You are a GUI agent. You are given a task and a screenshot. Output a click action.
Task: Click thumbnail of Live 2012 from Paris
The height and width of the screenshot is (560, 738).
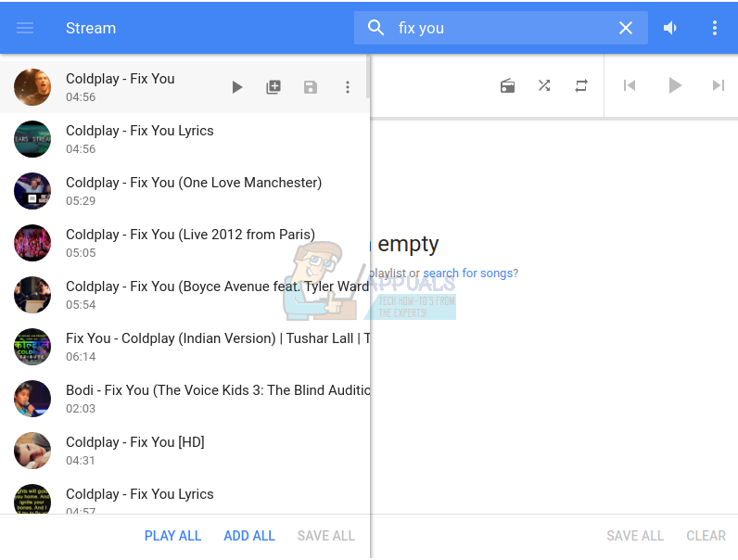point(32,243)
